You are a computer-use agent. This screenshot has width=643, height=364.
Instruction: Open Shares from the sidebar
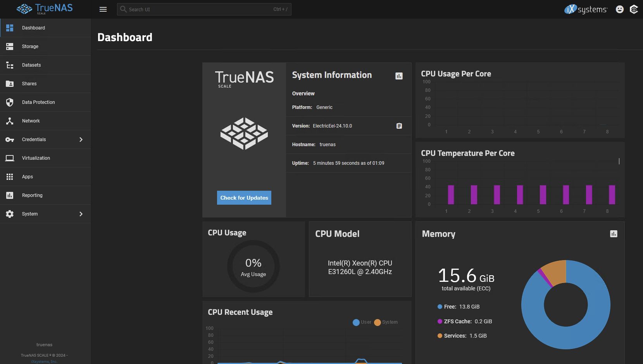tap(29, 83)
